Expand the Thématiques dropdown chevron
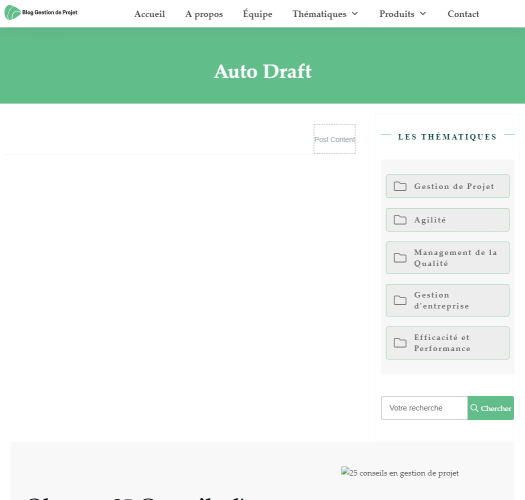Viewport: 525px width, 500px height. pyautogui.click(x=355, y=14)
